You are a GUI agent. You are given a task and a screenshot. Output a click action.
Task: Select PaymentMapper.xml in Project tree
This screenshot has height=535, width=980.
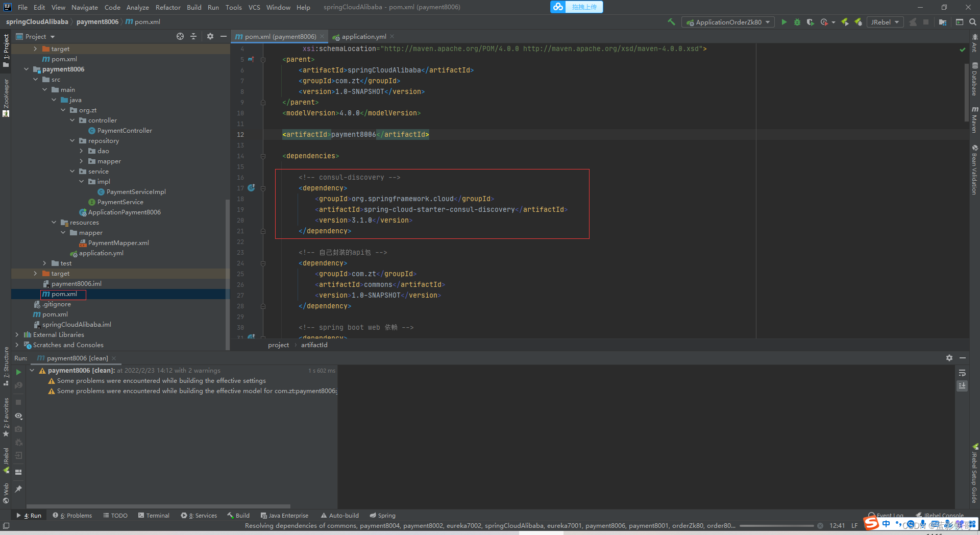pyautogui.click(x=118, y=242)
